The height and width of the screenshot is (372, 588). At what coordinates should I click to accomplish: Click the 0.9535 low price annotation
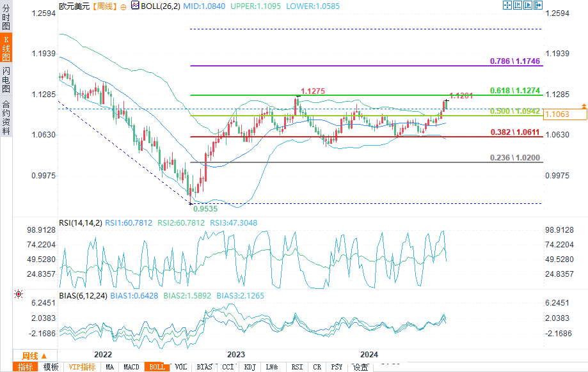pyautogui.click(x=205, y=208)
